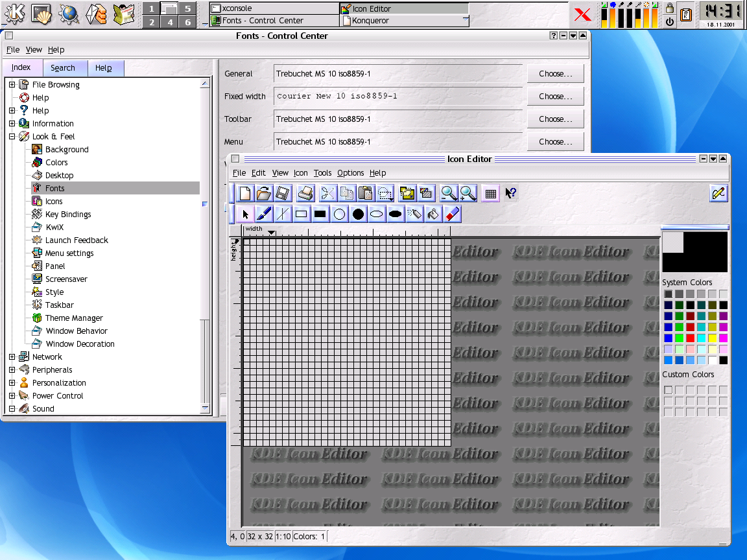The height and width of the screenshot is (560, 747).
Task: Select the Filled circle tool
Action: click(358, 215)
